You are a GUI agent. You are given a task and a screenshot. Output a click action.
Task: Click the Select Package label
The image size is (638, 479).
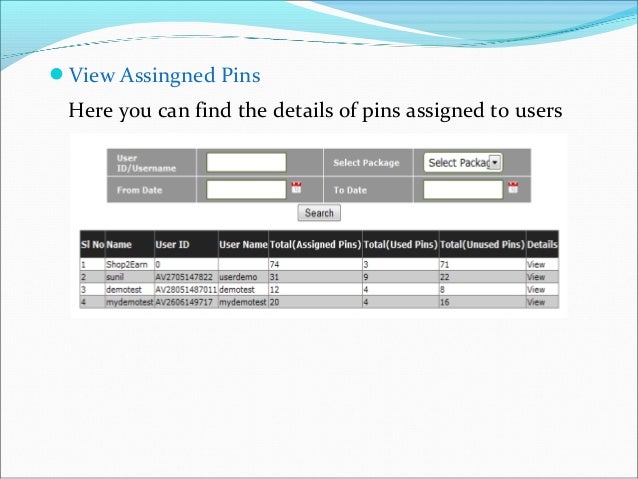[366, 163]
